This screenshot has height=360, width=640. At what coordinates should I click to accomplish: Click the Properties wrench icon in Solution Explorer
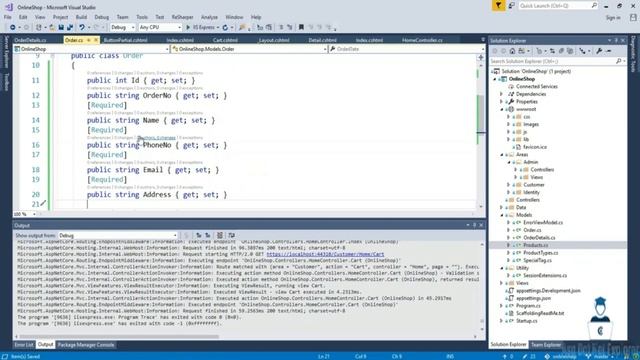[x=599, y=51]
